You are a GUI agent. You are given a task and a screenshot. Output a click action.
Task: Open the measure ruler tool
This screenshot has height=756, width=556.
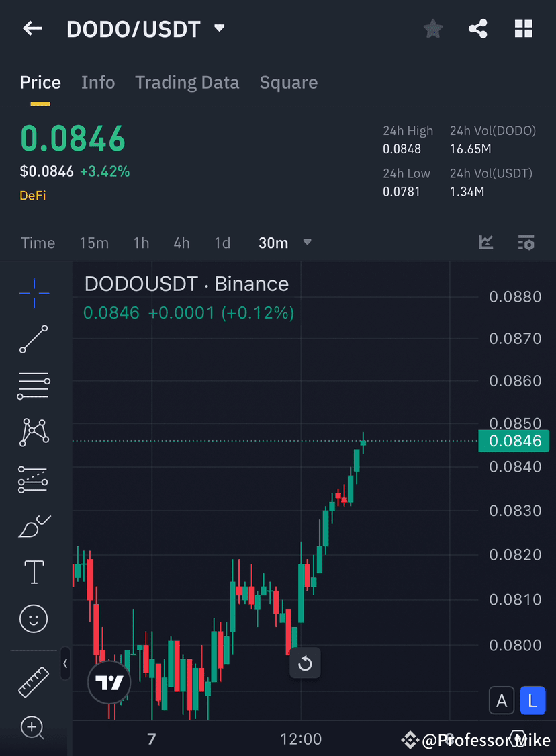34,681
